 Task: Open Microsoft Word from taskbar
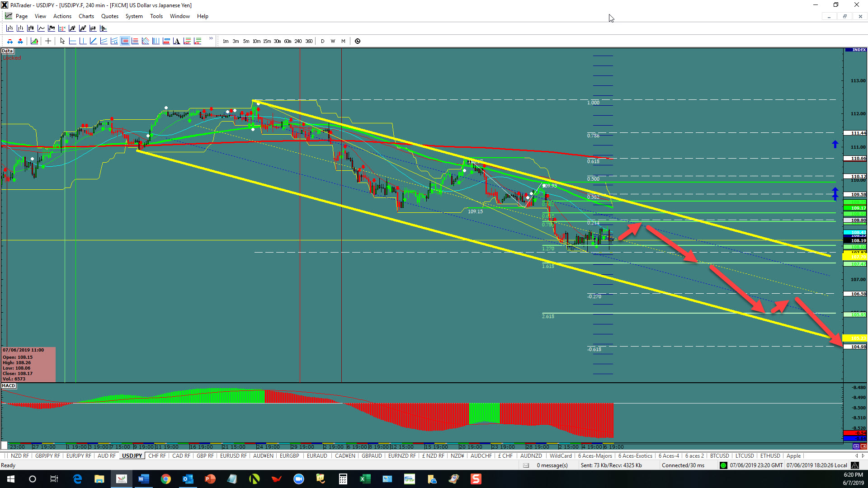144,479
